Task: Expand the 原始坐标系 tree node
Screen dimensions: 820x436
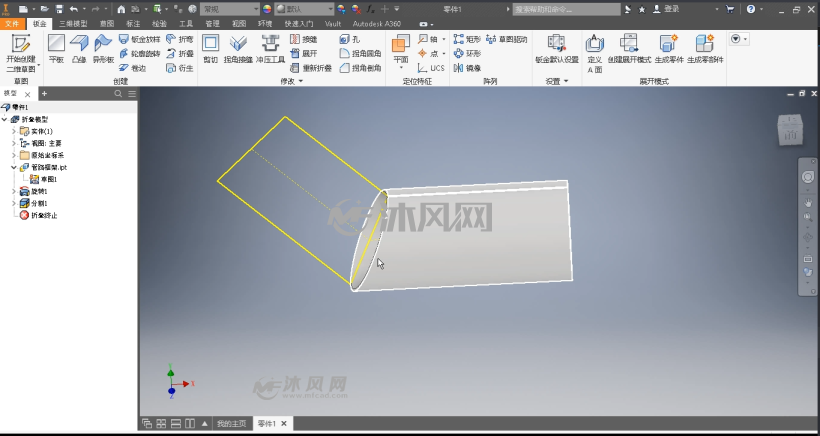Action: point(14,155)
